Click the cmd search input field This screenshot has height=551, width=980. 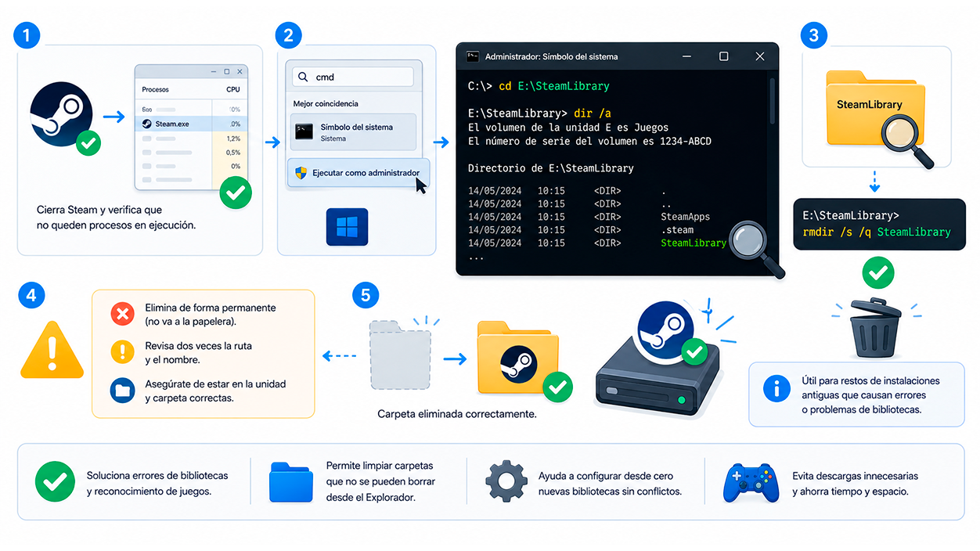[x=352, y=77]
